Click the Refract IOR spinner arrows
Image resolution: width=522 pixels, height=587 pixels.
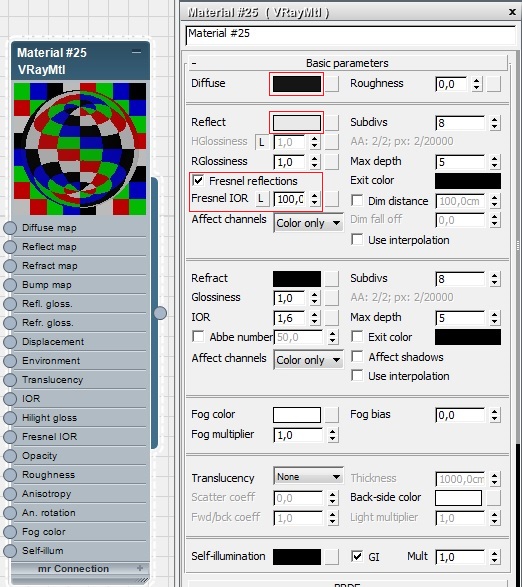click(315, 318)
